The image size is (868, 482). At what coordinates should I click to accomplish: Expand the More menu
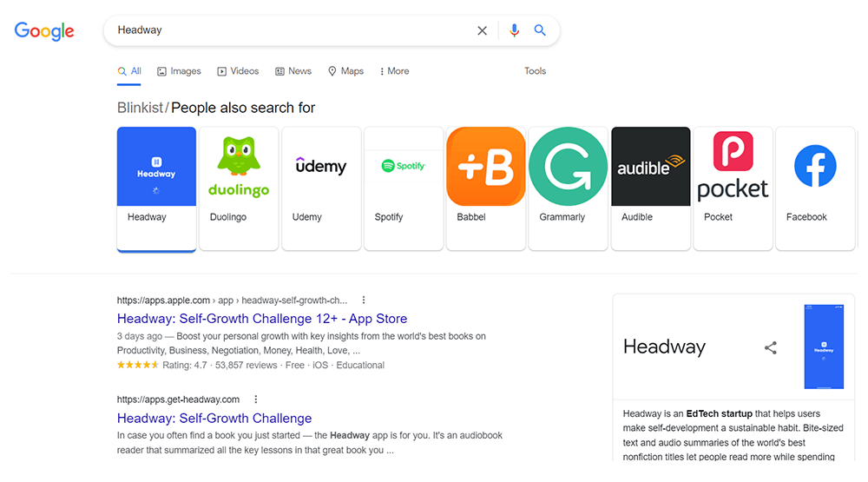(x=394, y=71)
